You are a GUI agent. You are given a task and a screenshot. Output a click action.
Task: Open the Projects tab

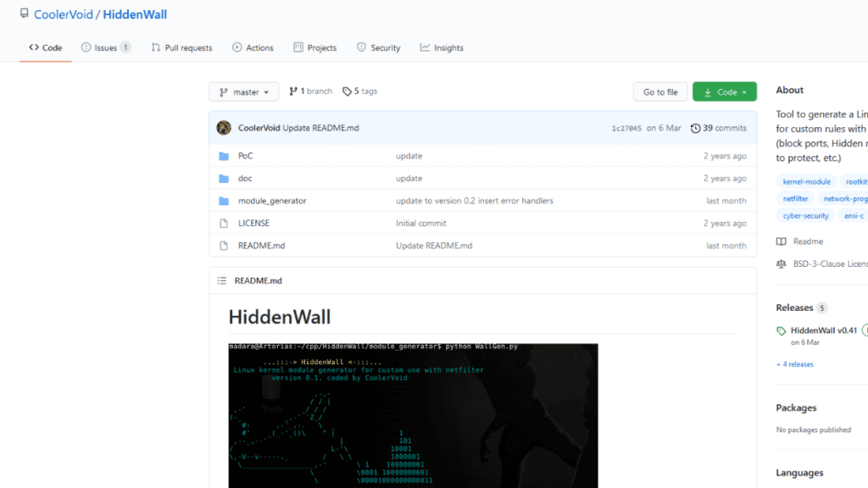[x=315, y=47]
